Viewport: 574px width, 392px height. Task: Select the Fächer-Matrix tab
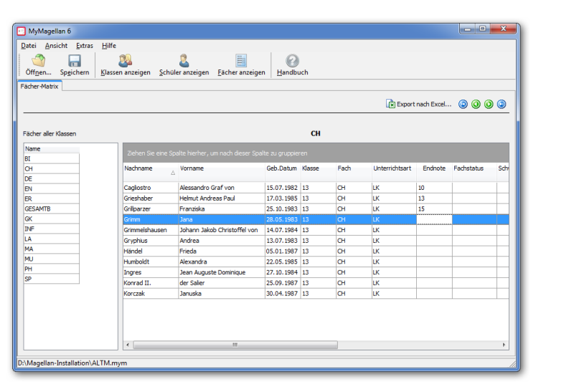point(39,86)
